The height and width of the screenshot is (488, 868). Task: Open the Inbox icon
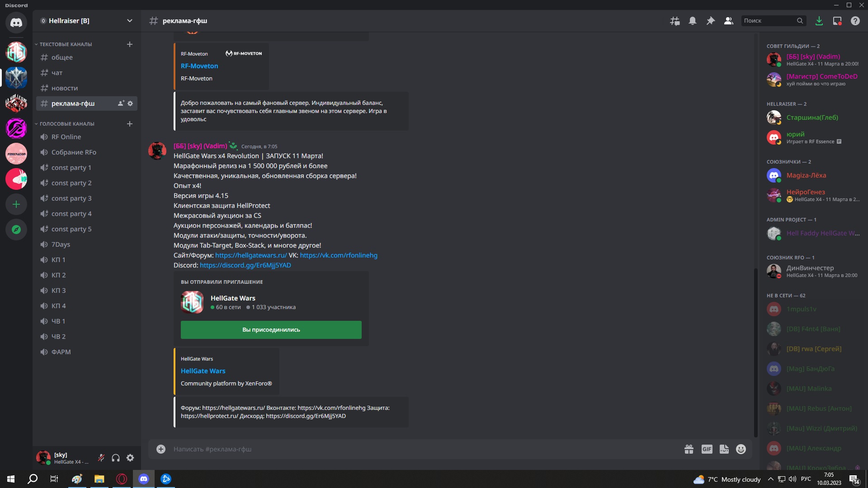pyautogui.click(x=837, y=21)
